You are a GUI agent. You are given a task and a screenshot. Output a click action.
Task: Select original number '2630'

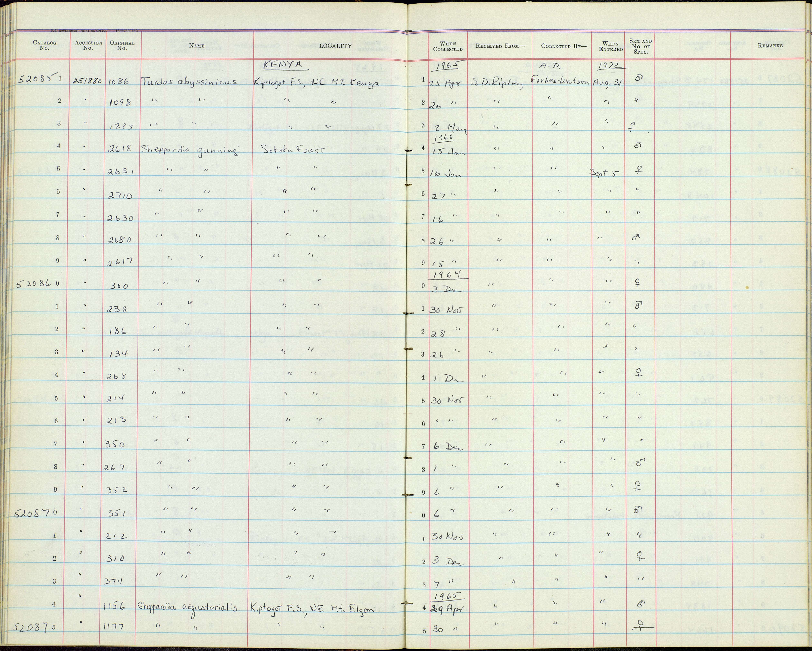[x=120, y=218]
